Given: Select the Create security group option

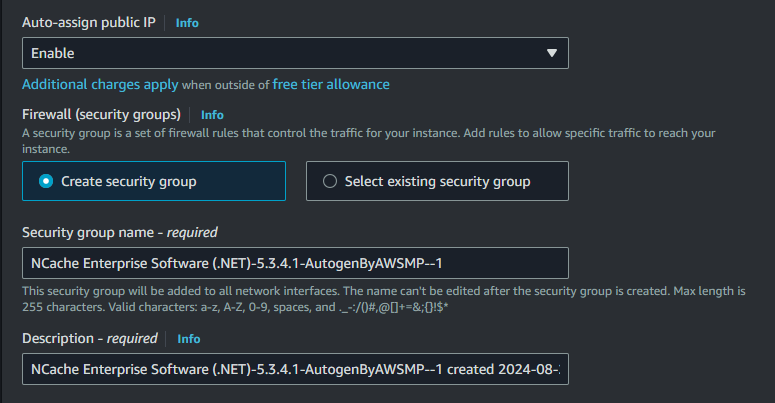Looking at the screenshot, I should [154, 181].
